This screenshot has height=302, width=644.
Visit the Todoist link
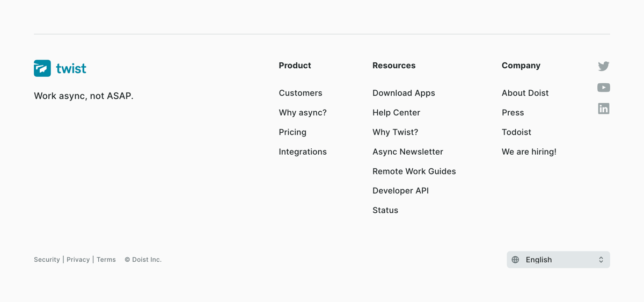click(x=516, y=132)
